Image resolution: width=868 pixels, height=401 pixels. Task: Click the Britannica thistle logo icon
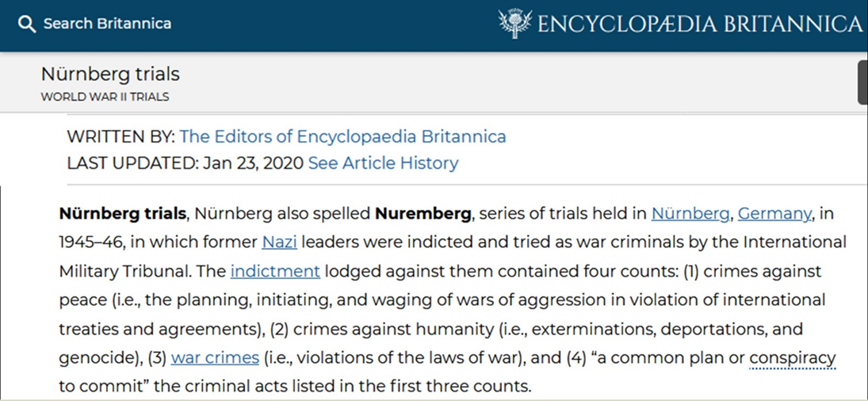coord(515,24)
